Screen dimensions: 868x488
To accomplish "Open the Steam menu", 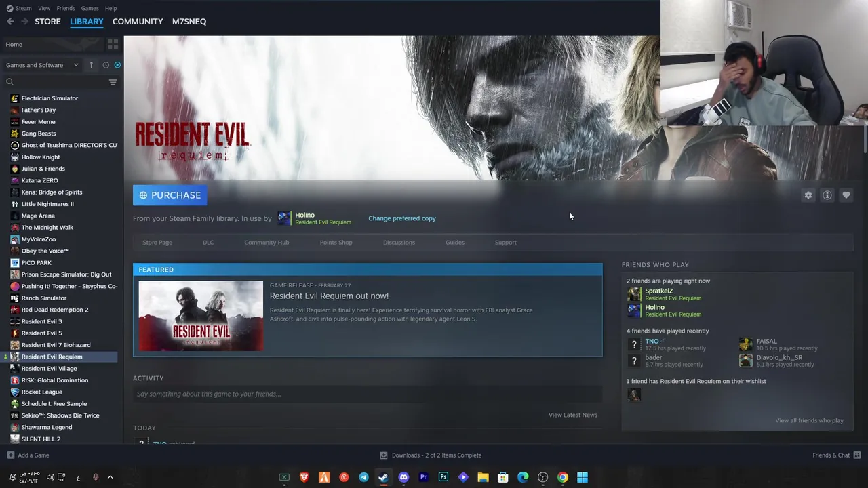I will pyautogui.click(x=19, y=8).
